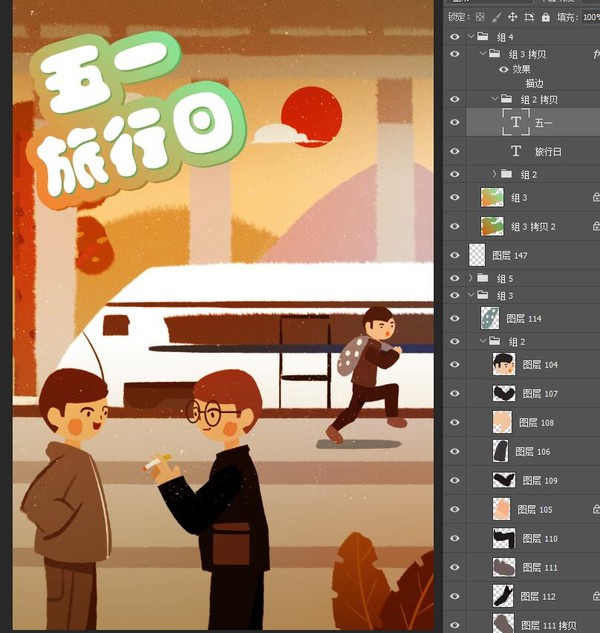Click the folder icon of 组 3 拷贝
600x633 pixels.
coord(494,53)
